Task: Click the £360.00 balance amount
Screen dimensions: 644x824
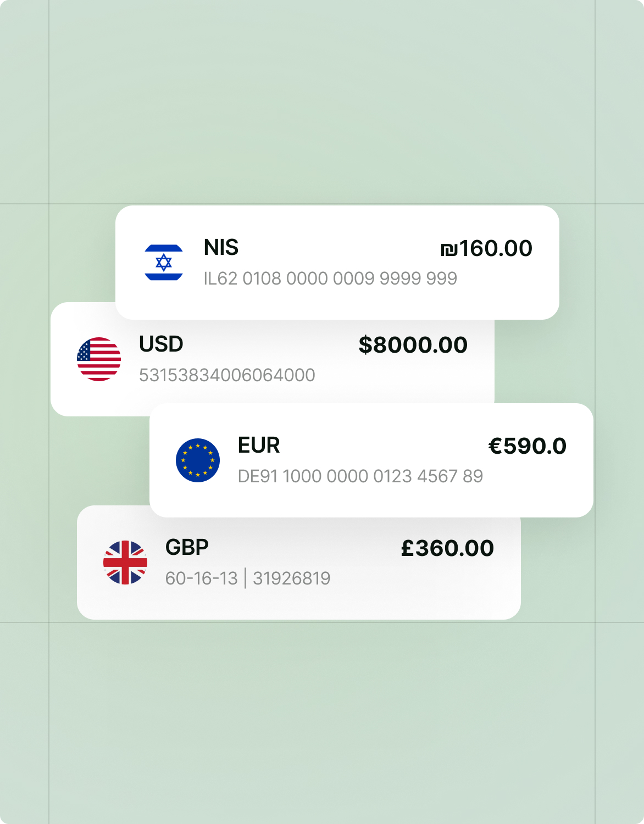Action: pos(447,548)
